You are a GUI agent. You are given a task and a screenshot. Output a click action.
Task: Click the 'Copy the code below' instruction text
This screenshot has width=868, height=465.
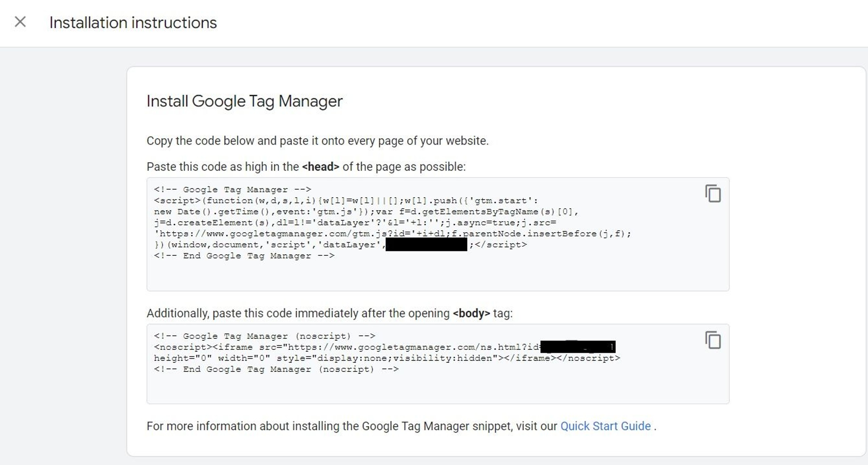(317, 141)
